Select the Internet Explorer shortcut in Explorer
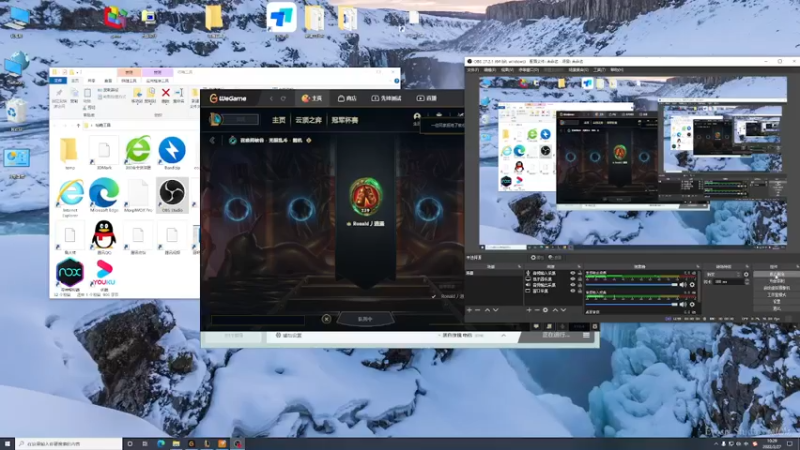The width and height of the screenshot is (800, 450). click(x=70, y=197)
